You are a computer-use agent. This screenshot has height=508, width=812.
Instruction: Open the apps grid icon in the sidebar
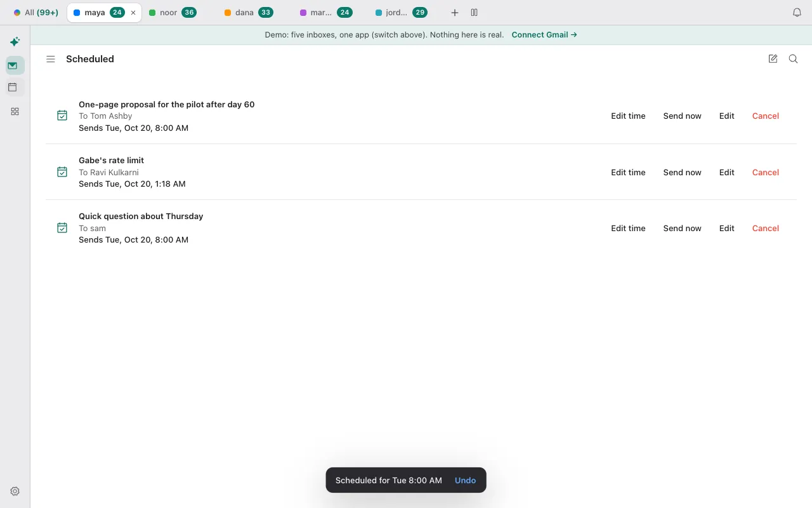tap(15, 112)
